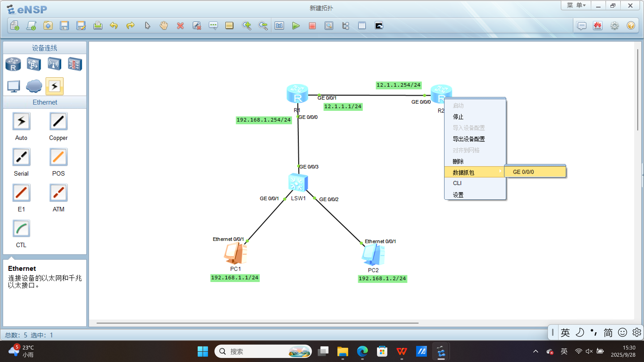Open the 菜单 dropdown in title bar
The height and width of the screenshot is (362, 644).
point(576,6)
